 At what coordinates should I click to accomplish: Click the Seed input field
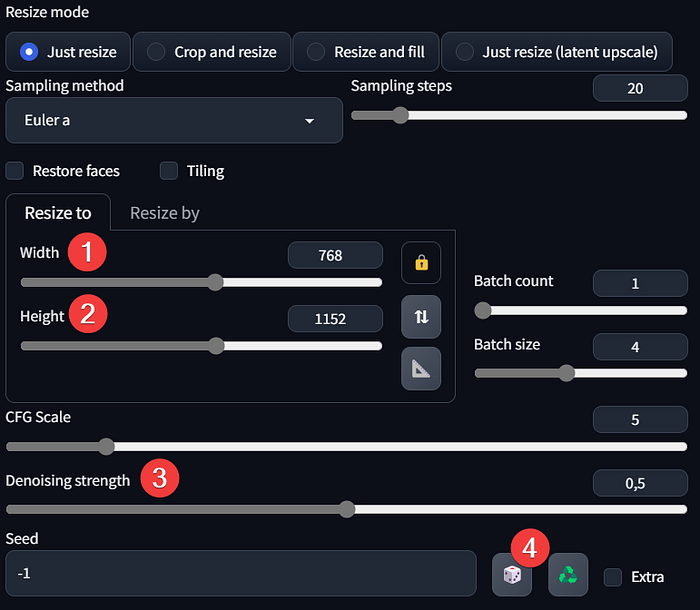click(x=241, y=573)
